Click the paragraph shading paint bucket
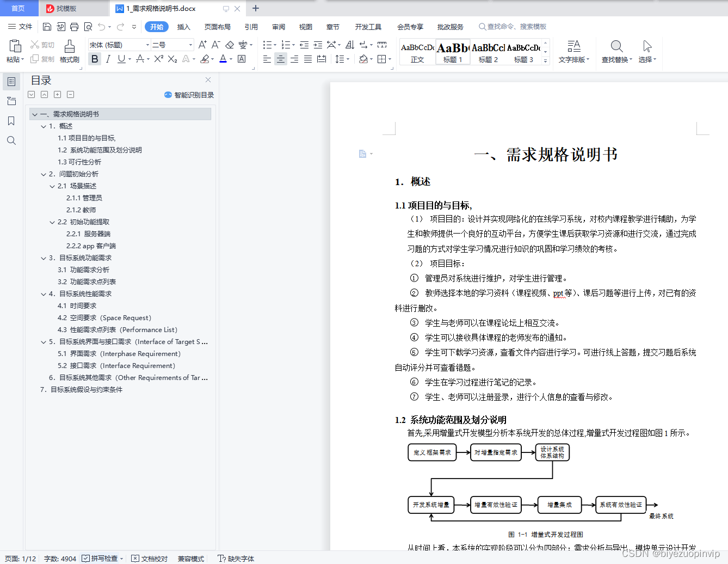 pyautogui.click(x=363, y=59)
